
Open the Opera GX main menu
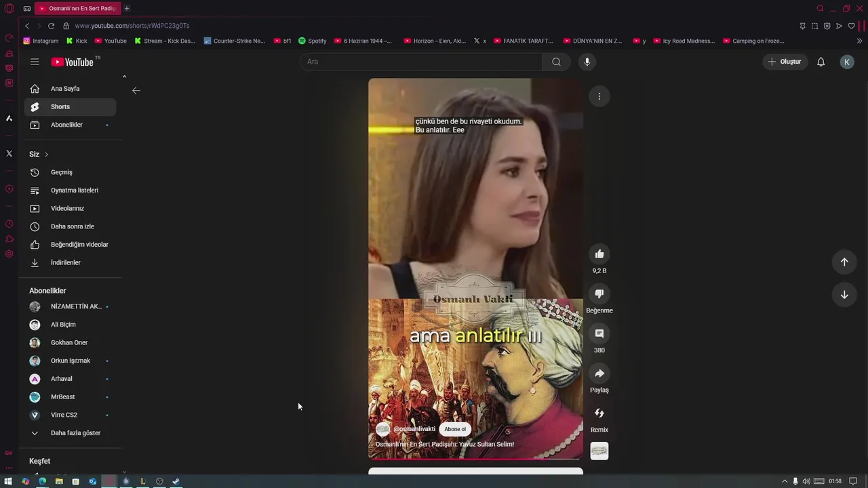pos(9,8)
